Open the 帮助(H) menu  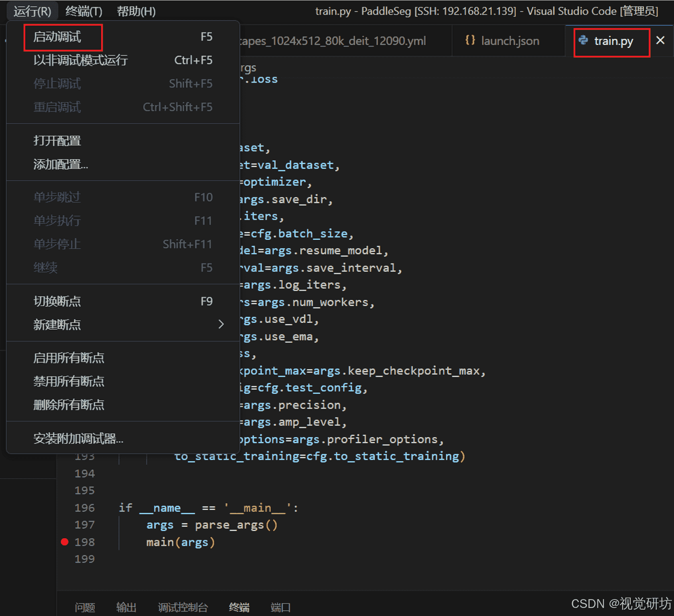(x=136, y=11)
